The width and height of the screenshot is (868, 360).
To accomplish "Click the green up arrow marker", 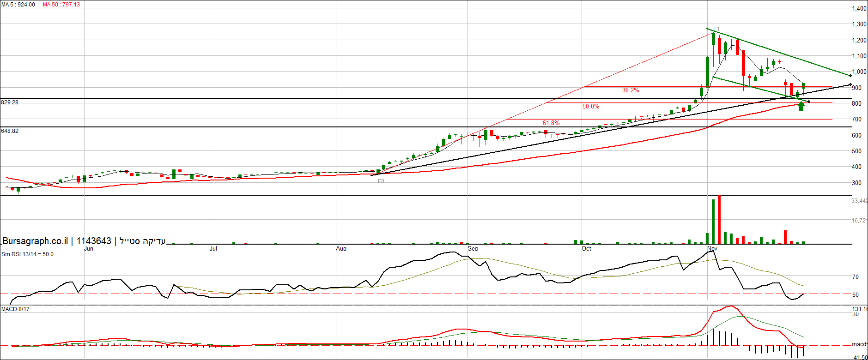I will pyautogui.click(x=801, y=106).
